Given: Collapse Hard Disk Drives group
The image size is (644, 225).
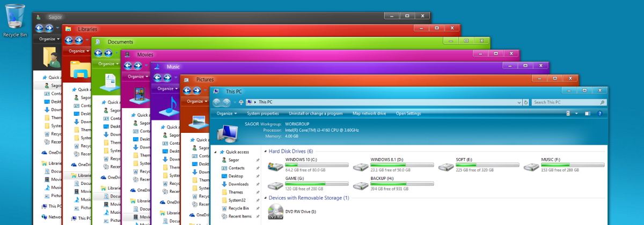Looking at the screenshot, I should coord(265,151).
